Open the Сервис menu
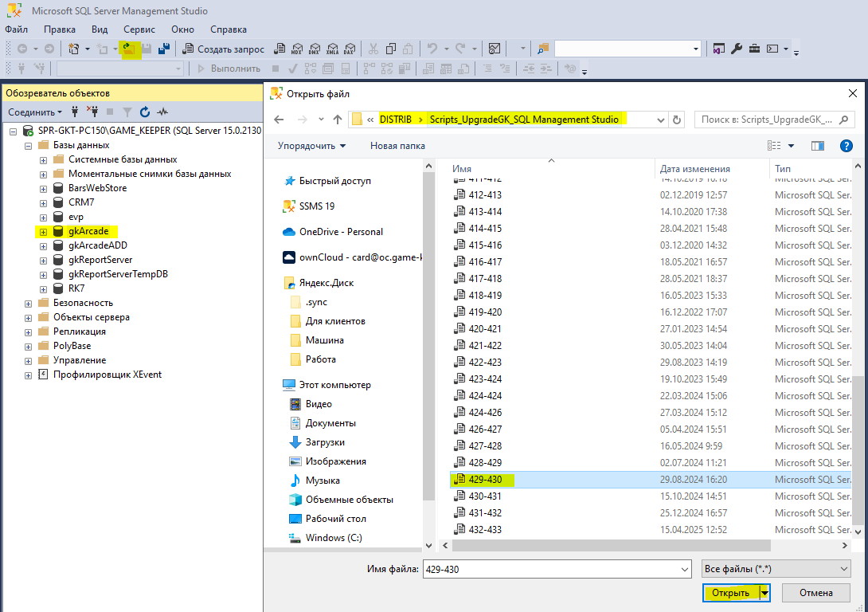This screenshot has height=612, width=868. pyautogui.click(x=139, y=29)
